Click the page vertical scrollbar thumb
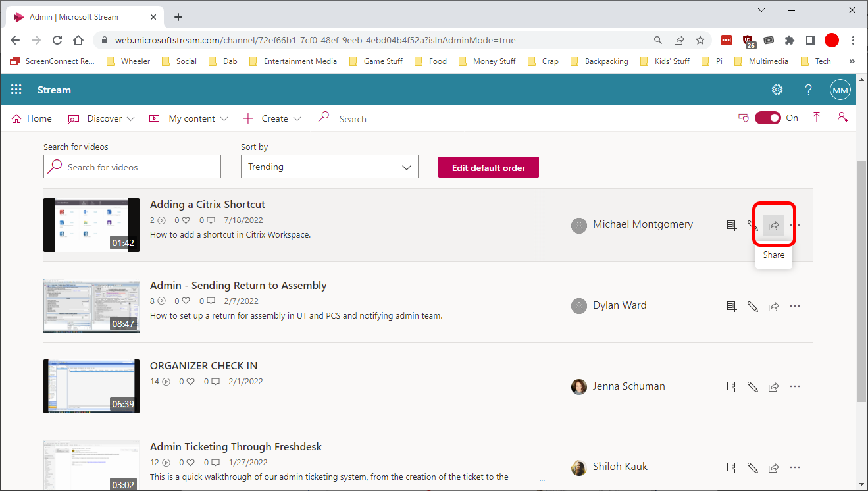 click(x=862, y=280)
